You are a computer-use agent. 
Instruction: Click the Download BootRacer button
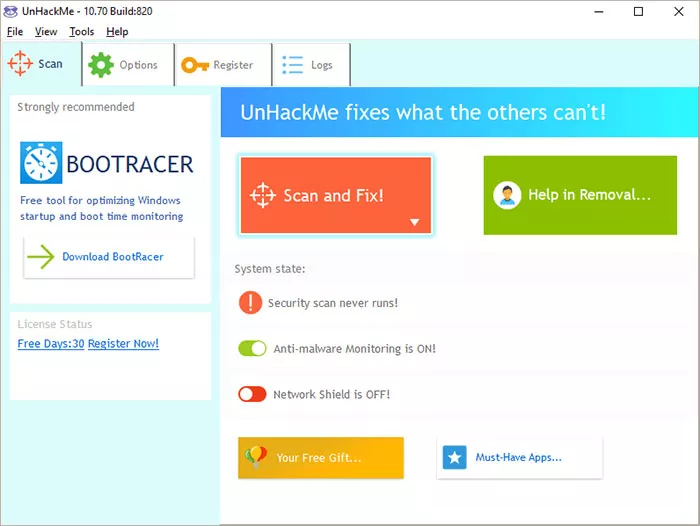pos(109,257)
